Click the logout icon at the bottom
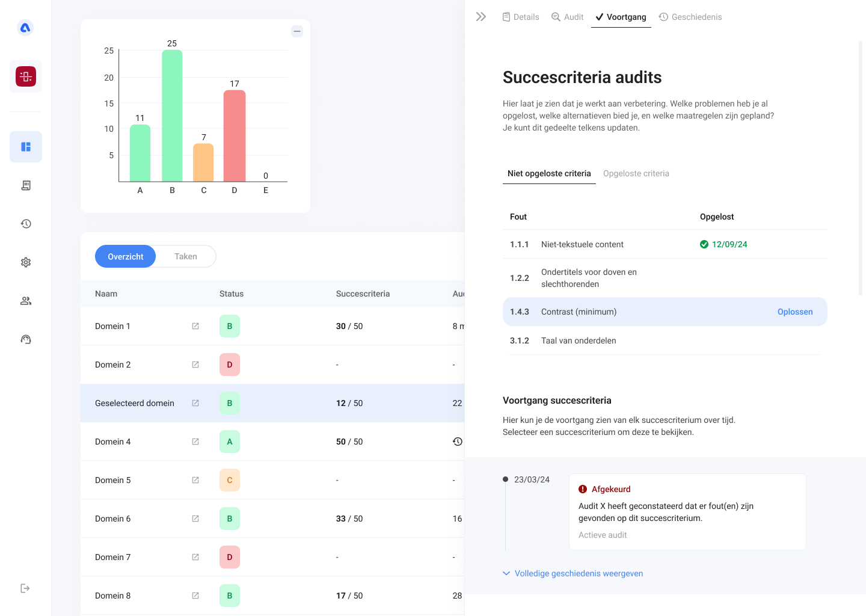Screen dimensions: 866x616 pos(25,588)
